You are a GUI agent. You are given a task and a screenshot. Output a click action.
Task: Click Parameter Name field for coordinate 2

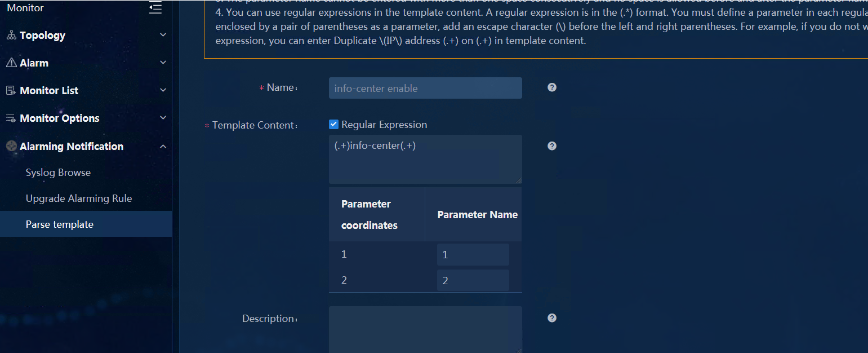[473, 280]
